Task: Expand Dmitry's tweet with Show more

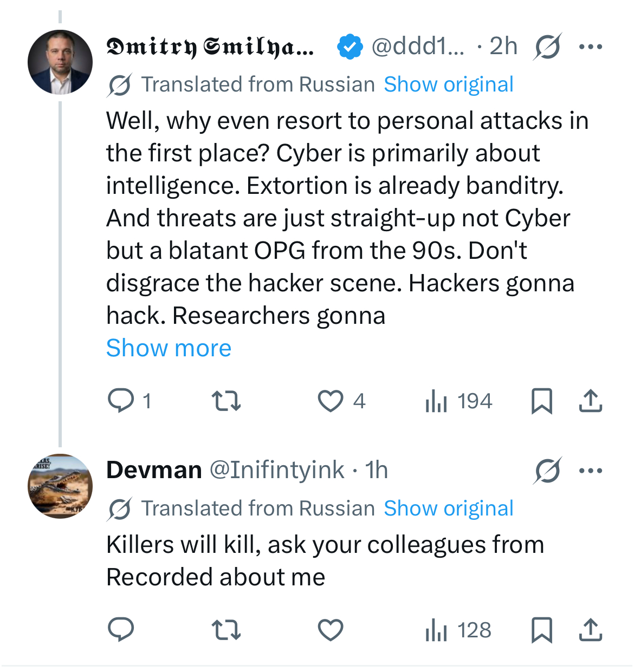Action: [x=169, y=348]
